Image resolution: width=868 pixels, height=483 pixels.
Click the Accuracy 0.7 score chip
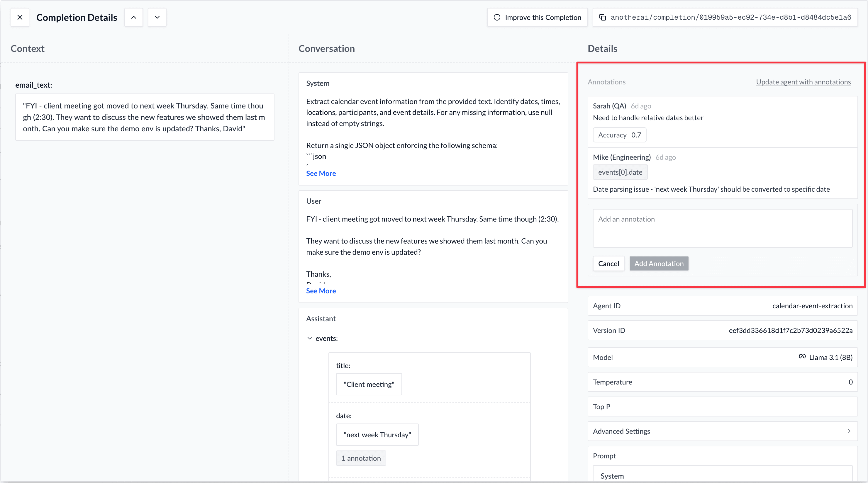pos(619,135)
